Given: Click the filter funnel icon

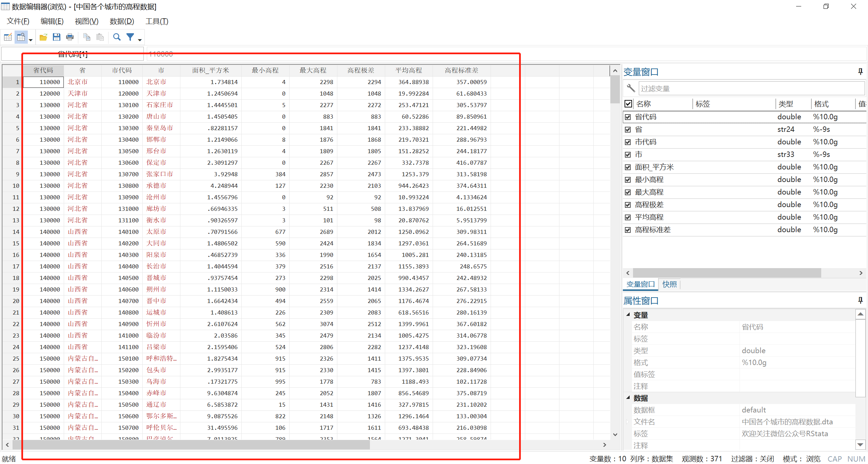Looking at the screenshot, I should pos(130,37).
